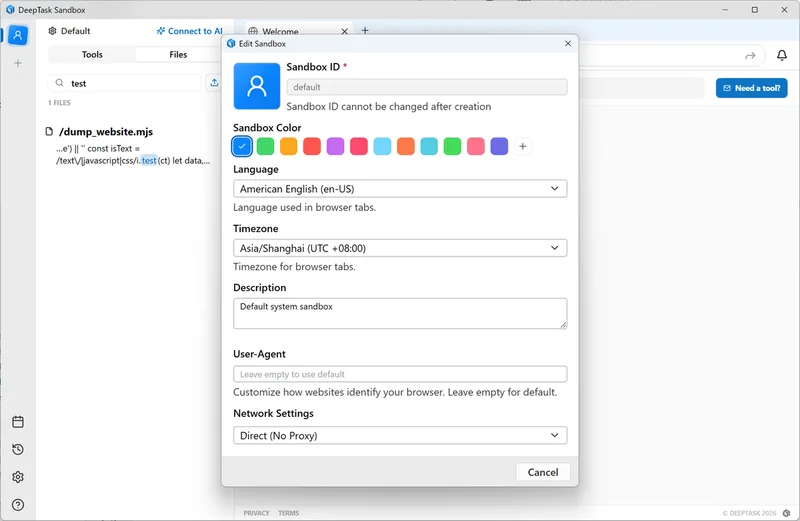Viewport: 800px width, 521px height.
Task: Add a new sandbox with plus icon
Action: click(x=17, y=63)
